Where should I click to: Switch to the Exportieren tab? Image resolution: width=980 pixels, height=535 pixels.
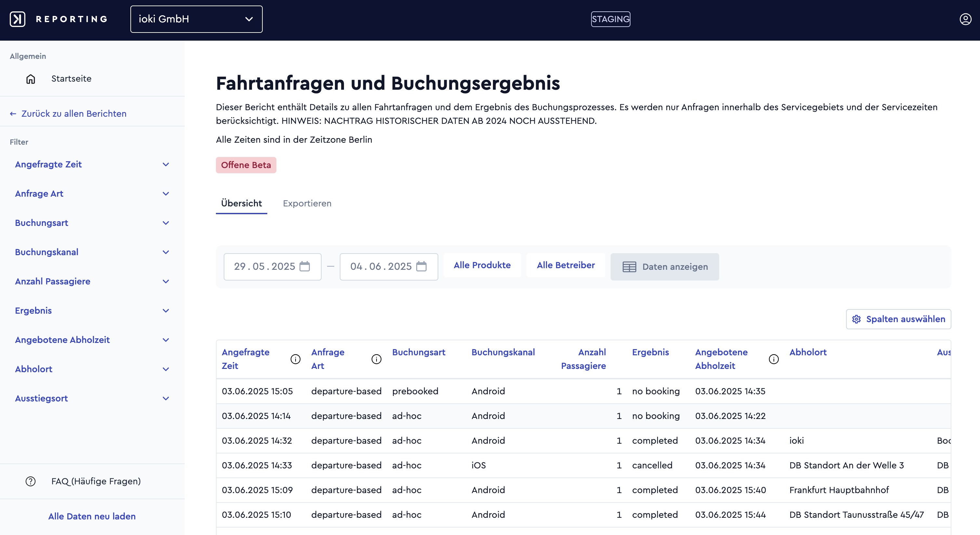point(307,203)
